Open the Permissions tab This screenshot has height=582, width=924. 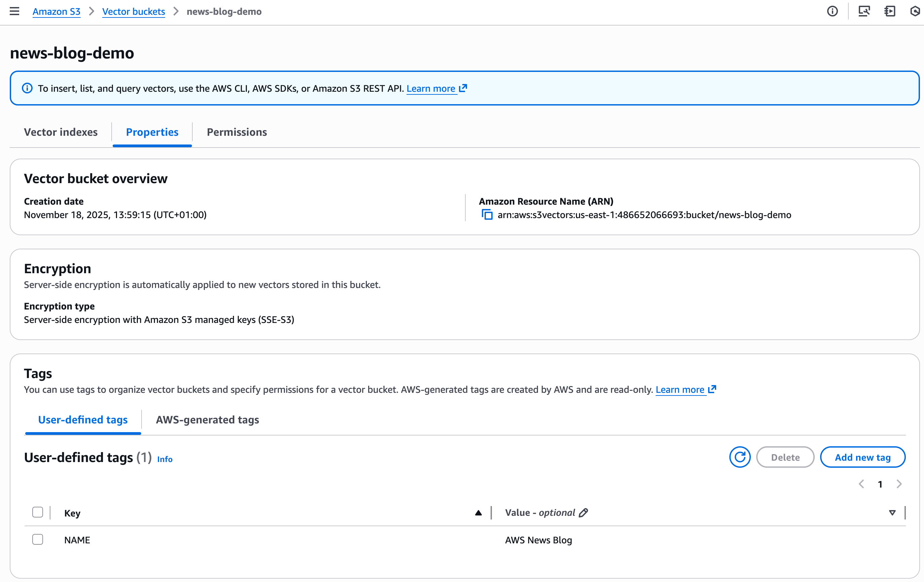click(x=237, y=132)
